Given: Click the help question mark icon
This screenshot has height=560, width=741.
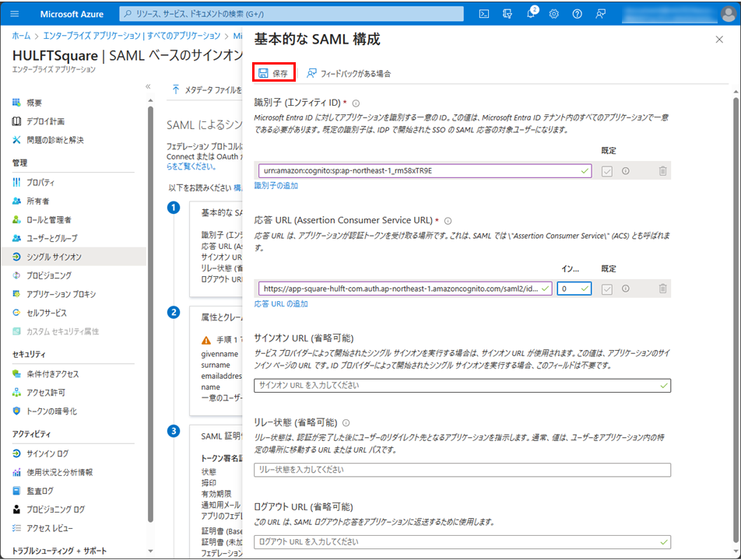Looking at the screenshot, I should tap(577, 13).
